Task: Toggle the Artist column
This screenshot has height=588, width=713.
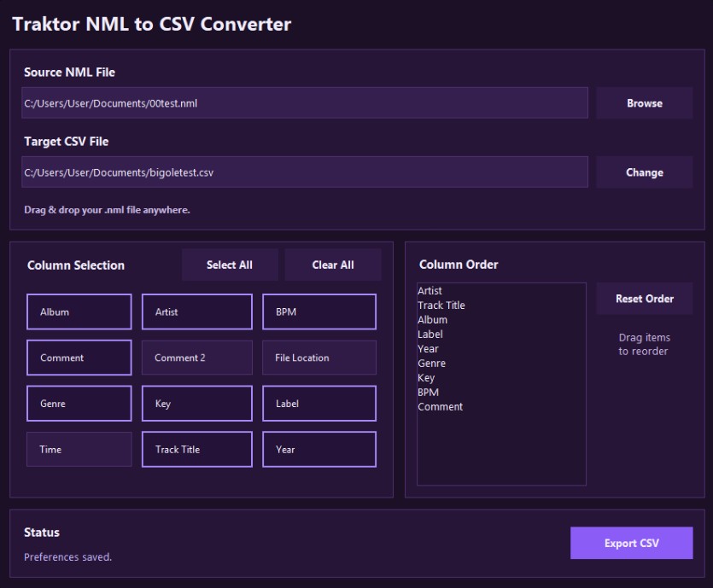Action: (x=197, y=311)
